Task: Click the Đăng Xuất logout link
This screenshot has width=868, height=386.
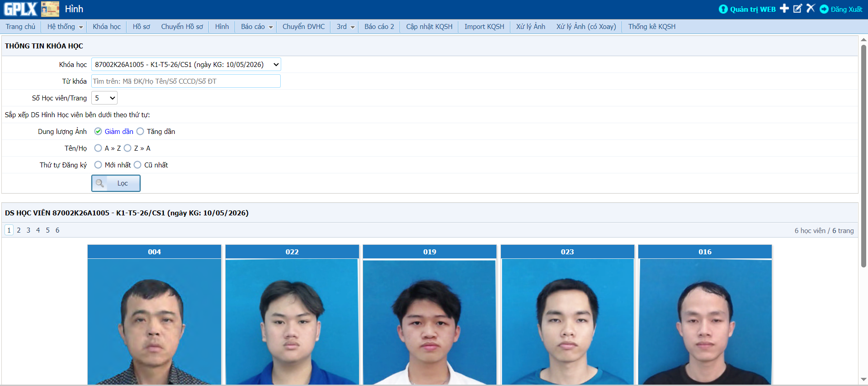Action: [846, 9]
